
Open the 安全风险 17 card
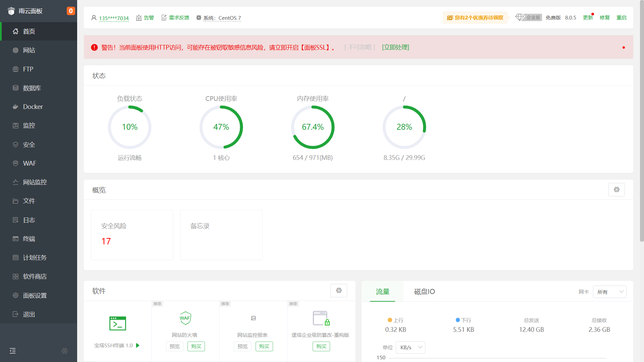(x=132, y=235)
